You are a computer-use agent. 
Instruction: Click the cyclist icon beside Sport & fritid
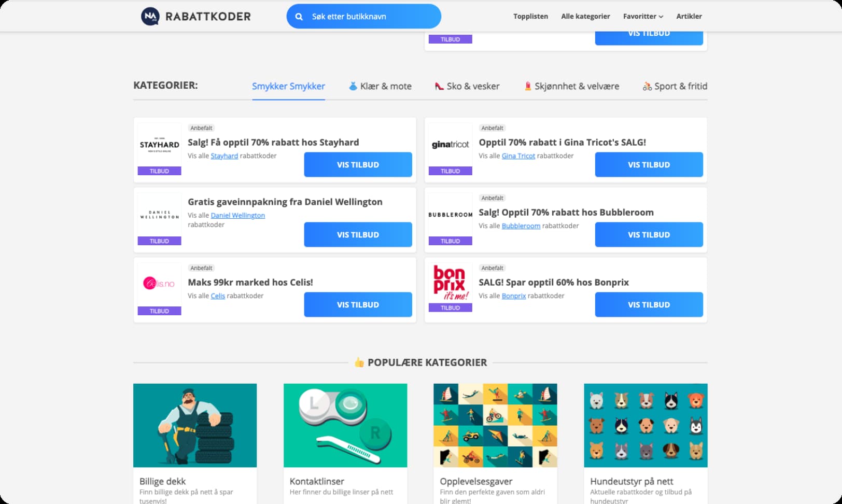(647, 86)
